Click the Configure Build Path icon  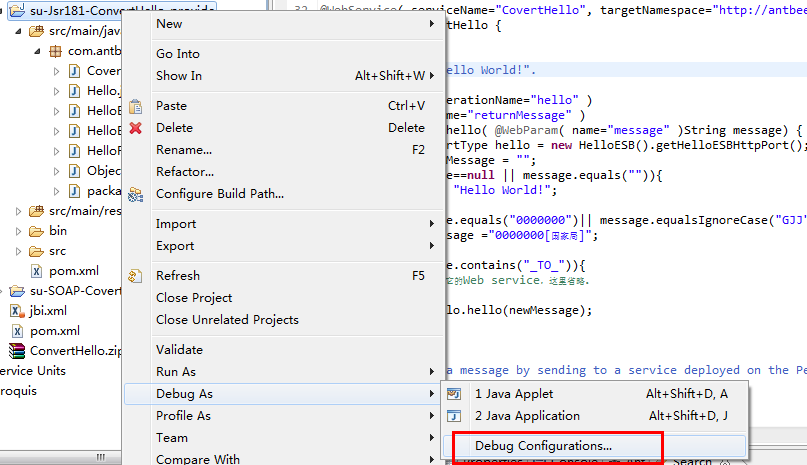(136, 194)
